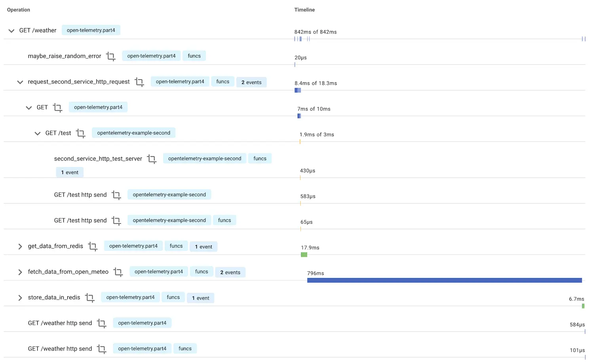Click crop icon next to store_data_in_redis
This screenshot has width=594, height=364.
[x=90, y=298]
